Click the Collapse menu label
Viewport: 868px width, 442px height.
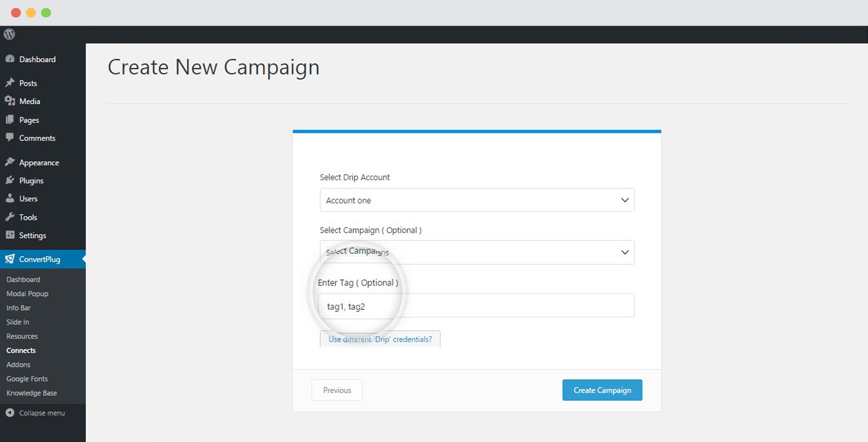pos(42,413)
